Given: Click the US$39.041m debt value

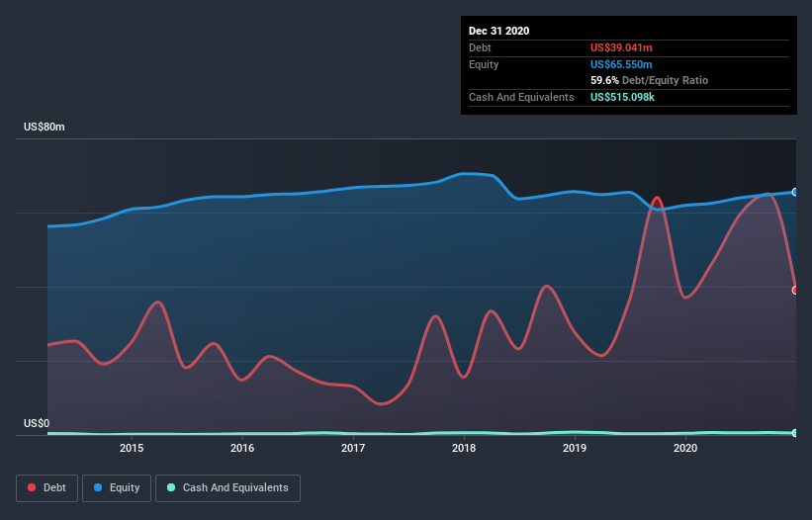Looking at the screenshot, I should pos(621,47).
